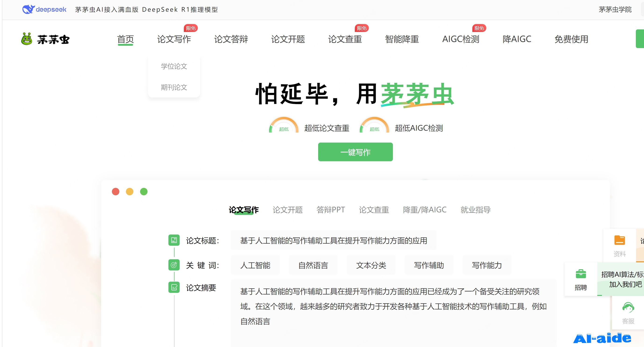
Task: Open 论文写作 navigation menu
Action: coord(174,39)
